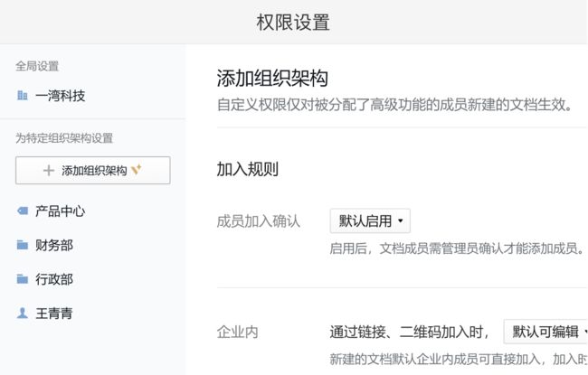Select 财务部 in the sidebar
588x375 pixels.
pos(54,245)
